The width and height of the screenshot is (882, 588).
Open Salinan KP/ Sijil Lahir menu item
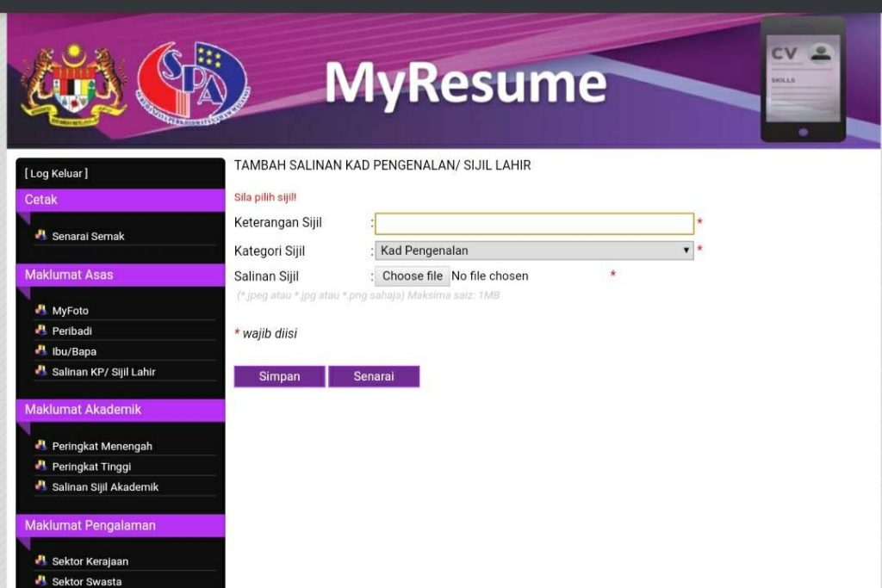tap(103, 372)
